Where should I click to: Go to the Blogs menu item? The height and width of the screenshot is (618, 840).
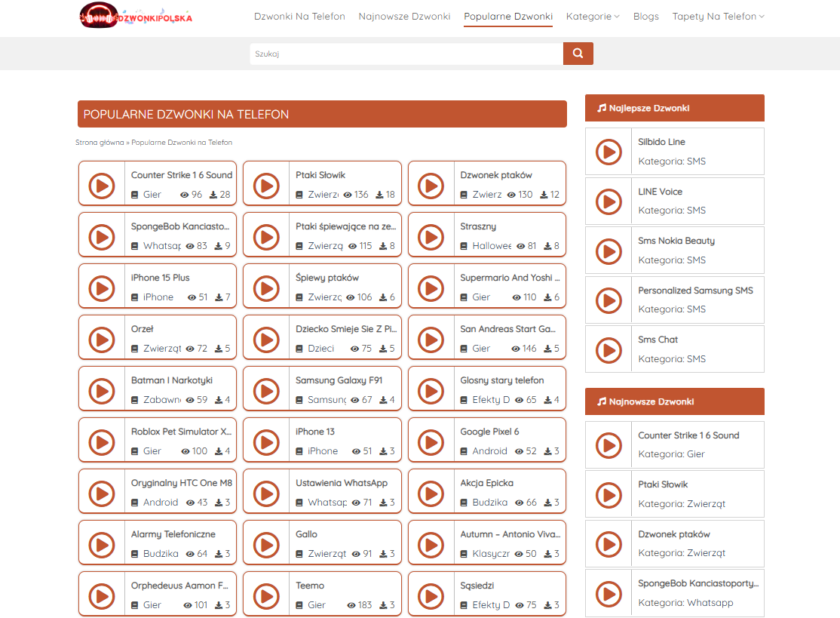pyautogui.click(x=646, y=17)
